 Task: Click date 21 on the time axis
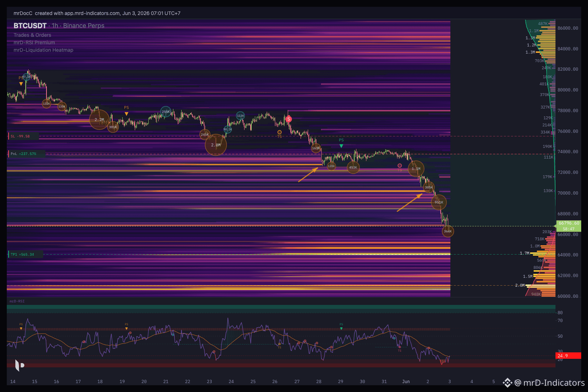click(x=166, y=382)
